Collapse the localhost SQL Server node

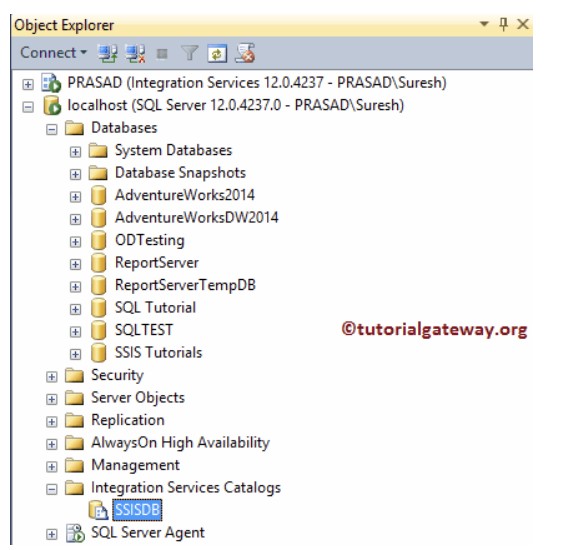click(28, 107)
